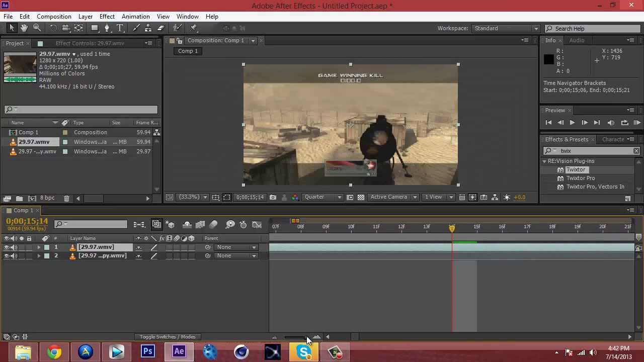The image size is (644, 362).
Task: Mute audio of layer 1 29.97.wmv
Action: [x=14, y=247]
